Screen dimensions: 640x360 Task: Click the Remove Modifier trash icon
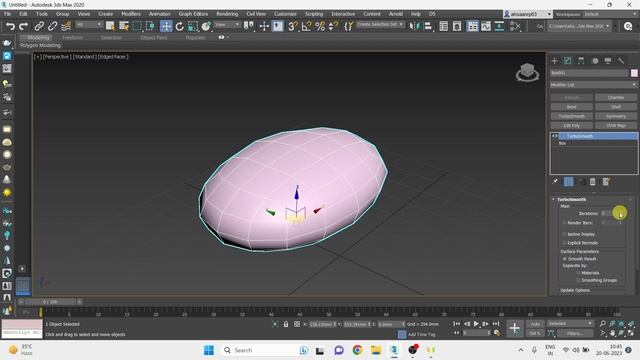point(593,182)
